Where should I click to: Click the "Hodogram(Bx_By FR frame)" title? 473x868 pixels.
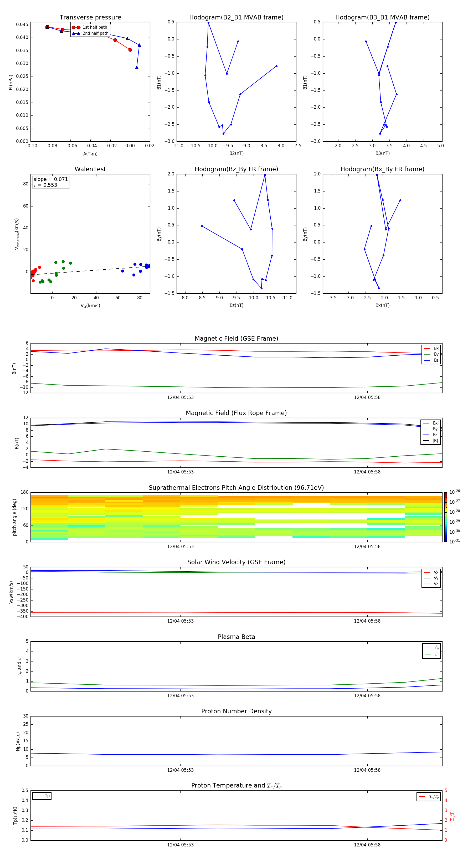[x=382, y=169]
